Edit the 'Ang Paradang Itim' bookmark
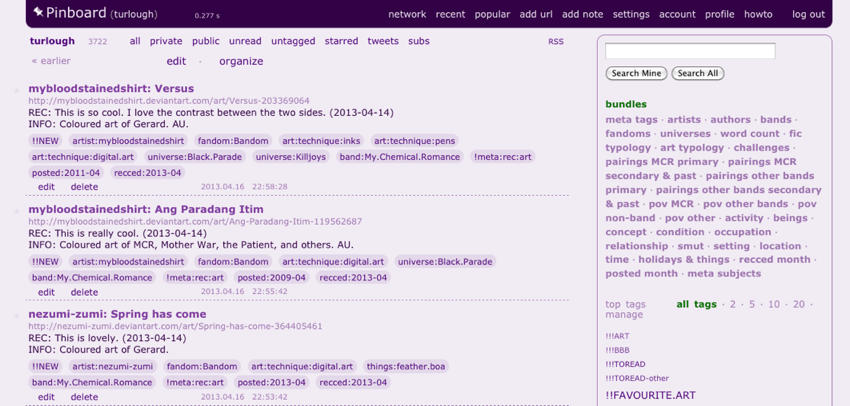Image resolution: width=850 pixels, height=406 pixels. coord(46,292)
